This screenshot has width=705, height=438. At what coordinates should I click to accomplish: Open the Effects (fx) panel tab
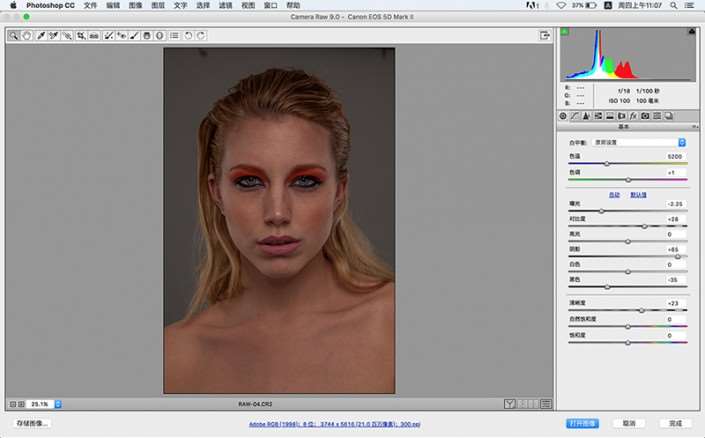tap(633, 116)
